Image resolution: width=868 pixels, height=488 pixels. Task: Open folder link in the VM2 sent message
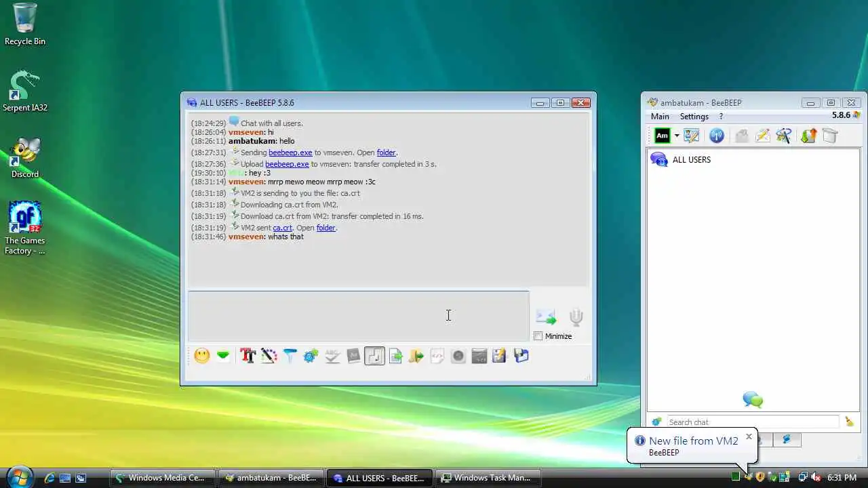point(325,228)
